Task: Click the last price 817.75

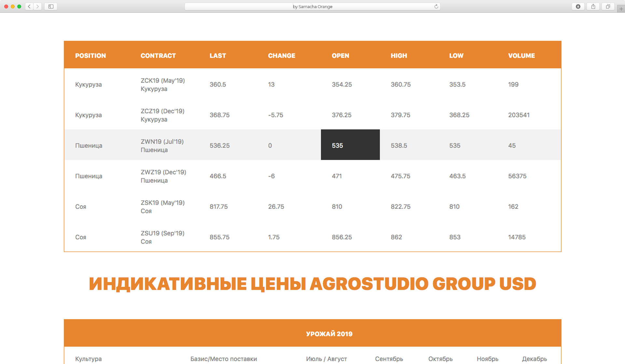Action: click(x=219, y=207)
